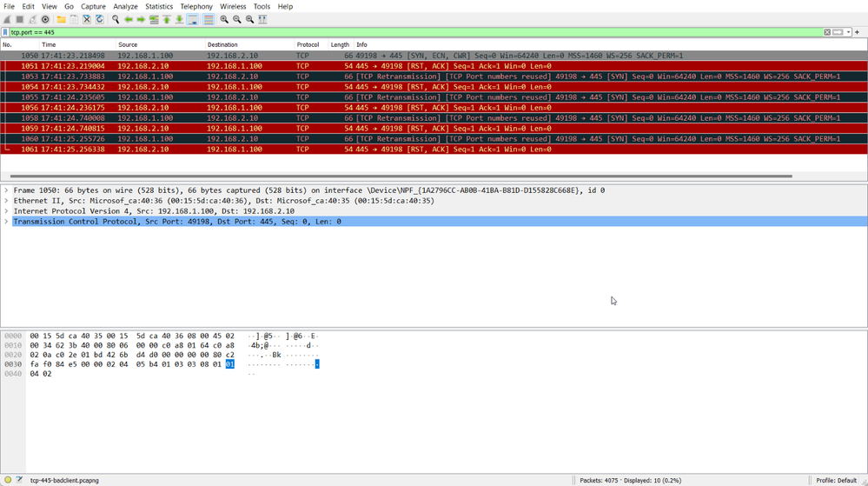Expand Transmission Control Protocol node

[x=7, y=222]
